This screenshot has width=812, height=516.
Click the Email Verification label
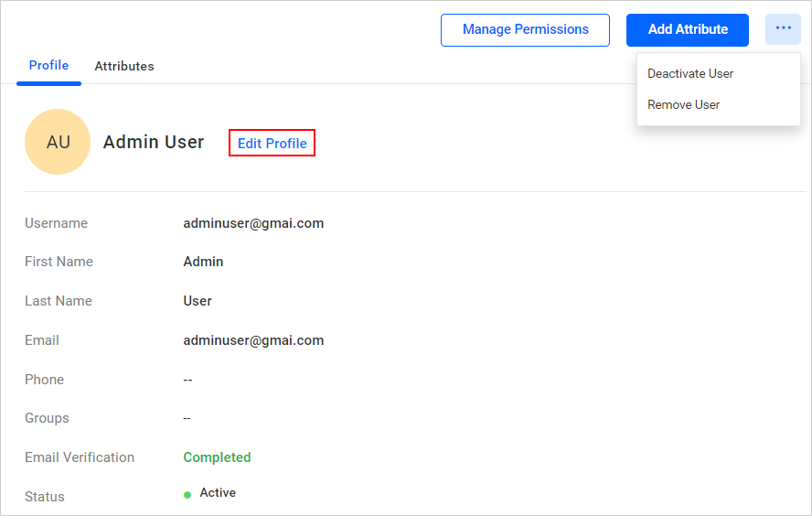[80, 457]
